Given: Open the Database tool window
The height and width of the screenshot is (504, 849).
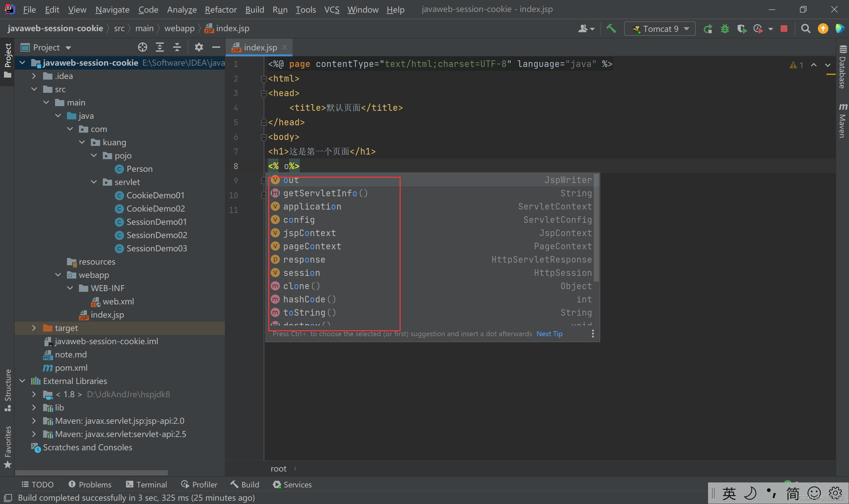Looking at the screenshot, I should [x=843, y=67].
